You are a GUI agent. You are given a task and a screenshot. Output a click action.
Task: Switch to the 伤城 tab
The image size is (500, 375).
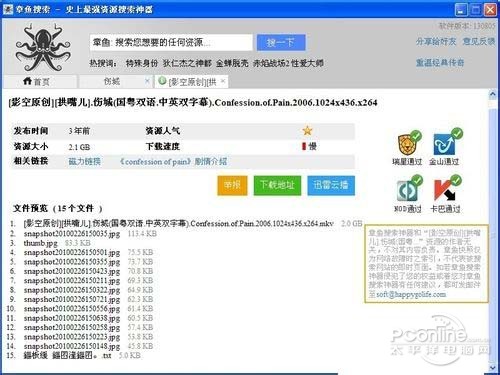[x=115, y=82]
